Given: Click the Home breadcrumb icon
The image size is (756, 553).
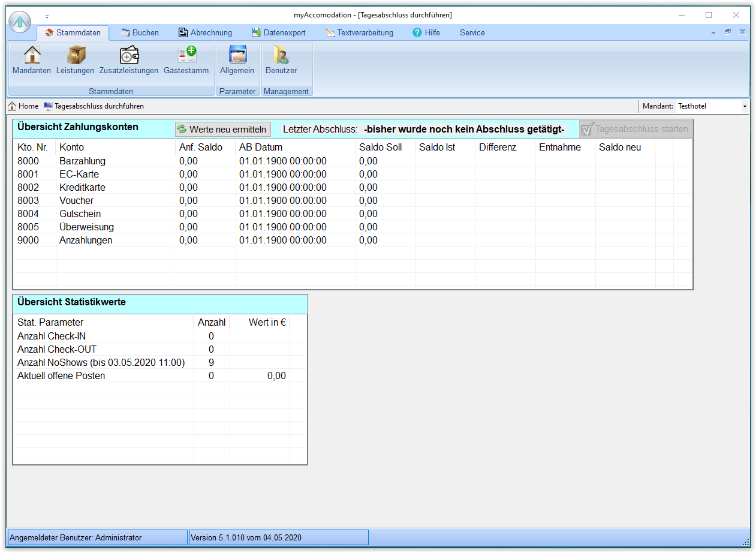Looking at the screenshot, I should (12, 106).
